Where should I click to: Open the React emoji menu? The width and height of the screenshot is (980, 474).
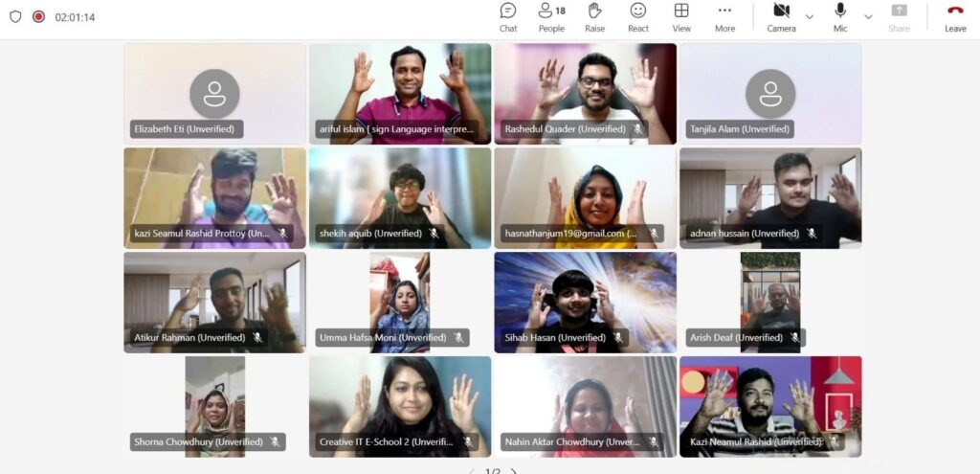(638, 17)
